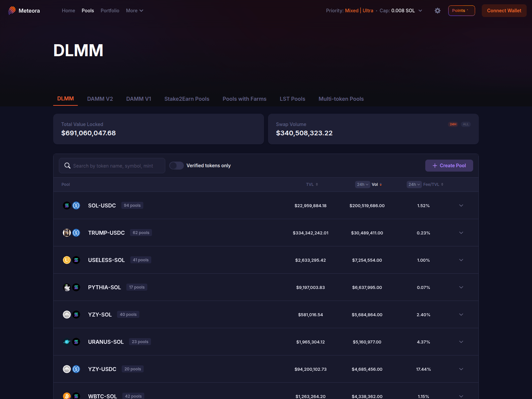The height and width of the screenshot is (399, 532).
Task: Sort by Vol using its sort arrows
Action: coord(381,185)
